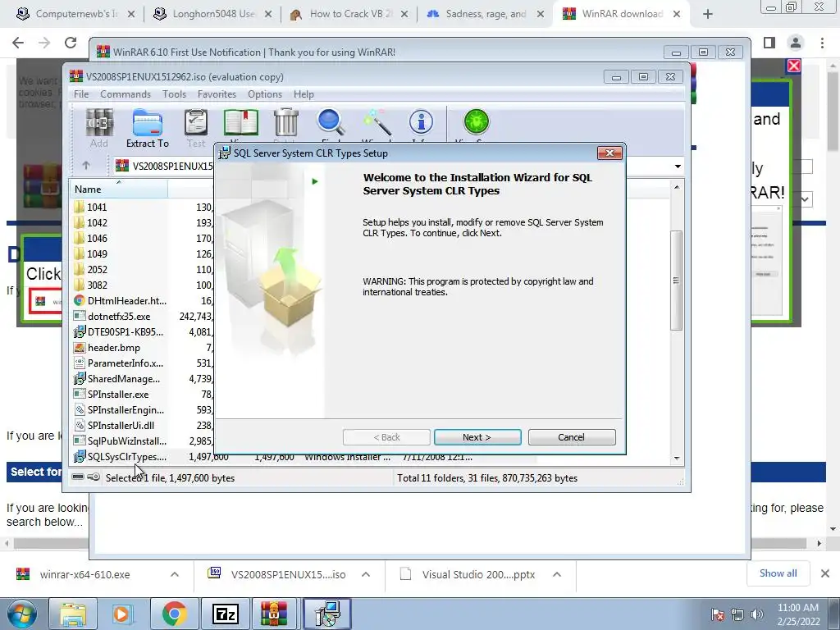
Task: Click the View book icon in WinRAR toolbar
Action: point(240,125)
